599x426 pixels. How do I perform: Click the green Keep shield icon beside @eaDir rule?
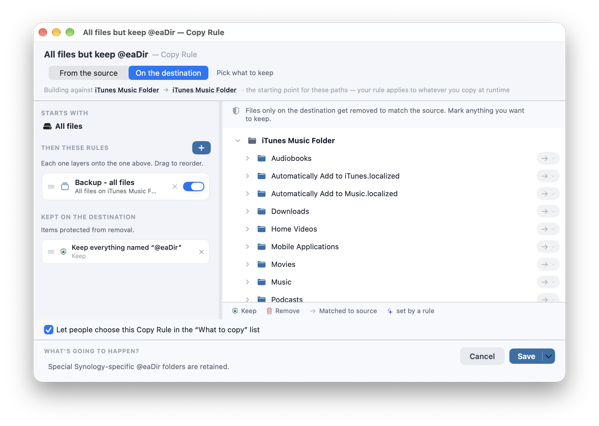[x=63, y=251]
